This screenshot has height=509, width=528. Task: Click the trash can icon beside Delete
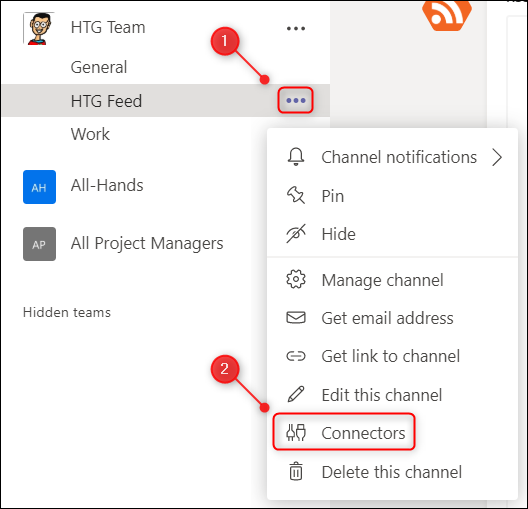296,471
